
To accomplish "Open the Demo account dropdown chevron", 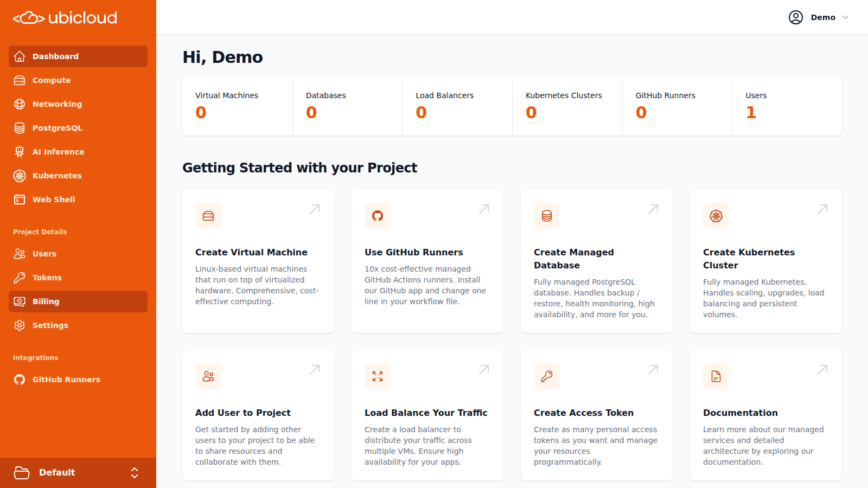I will click(845, 17).
